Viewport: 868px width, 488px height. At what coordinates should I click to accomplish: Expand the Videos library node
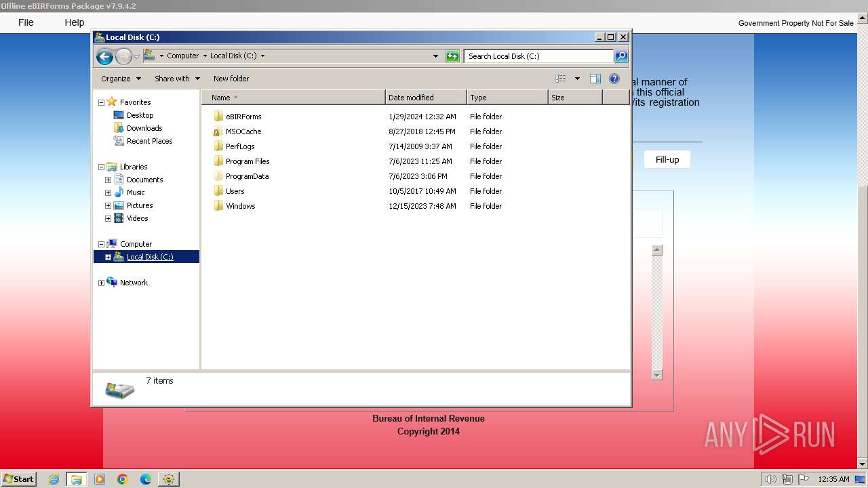(x=108, y=218)
